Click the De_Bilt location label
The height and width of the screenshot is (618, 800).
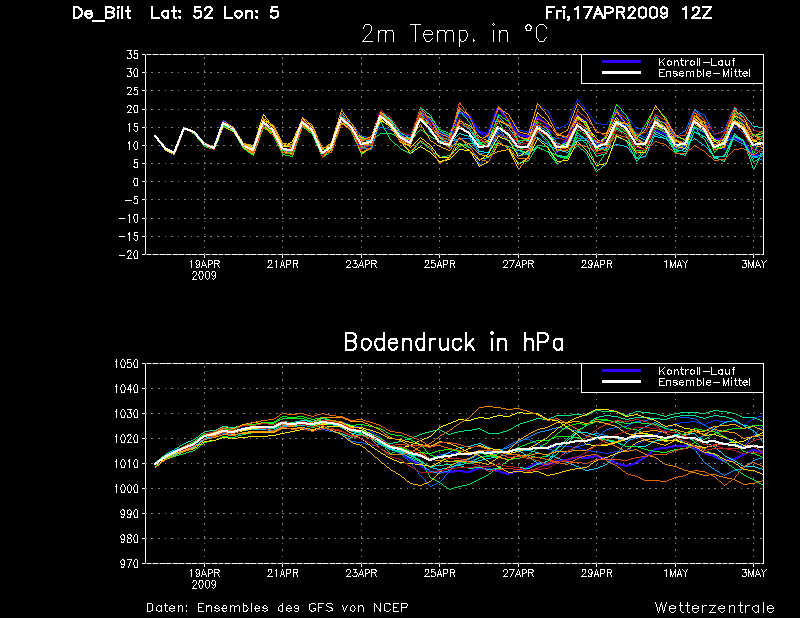[x=102, y=13]
